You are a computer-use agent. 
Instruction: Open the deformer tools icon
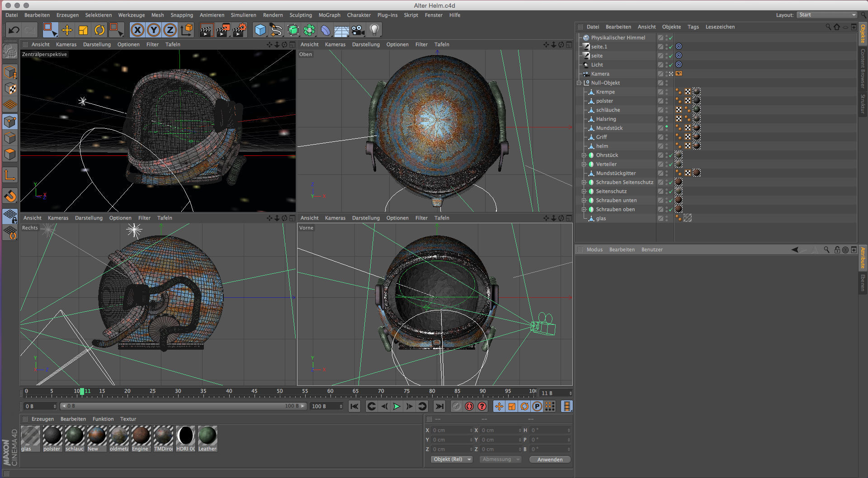tap(325, 30)
